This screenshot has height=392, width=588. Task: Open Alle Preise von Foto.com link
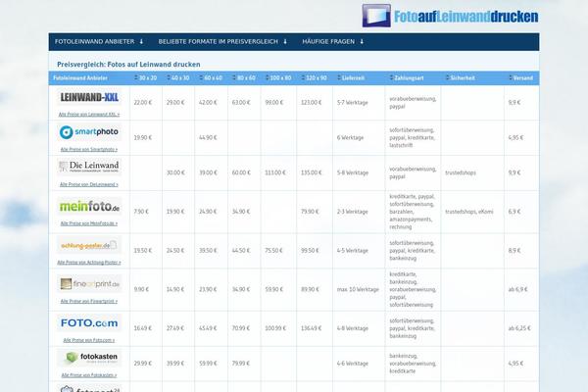coord(89,339)
